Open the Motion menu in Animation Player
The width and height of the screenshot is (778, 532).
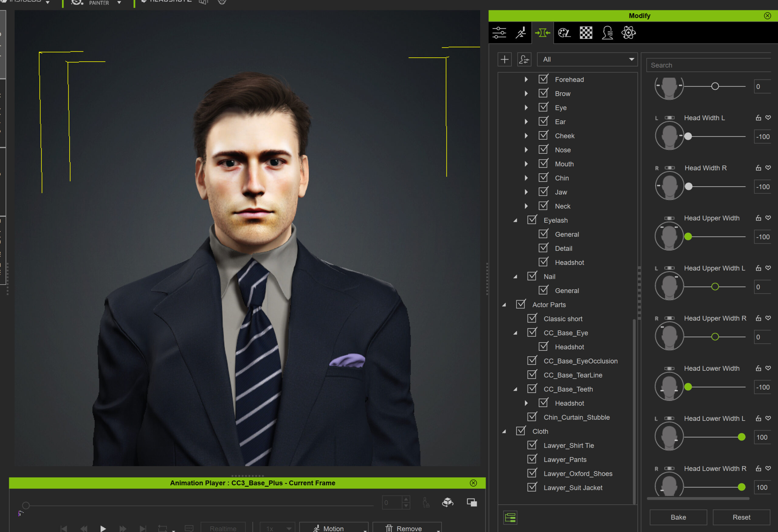coord(333,528)
